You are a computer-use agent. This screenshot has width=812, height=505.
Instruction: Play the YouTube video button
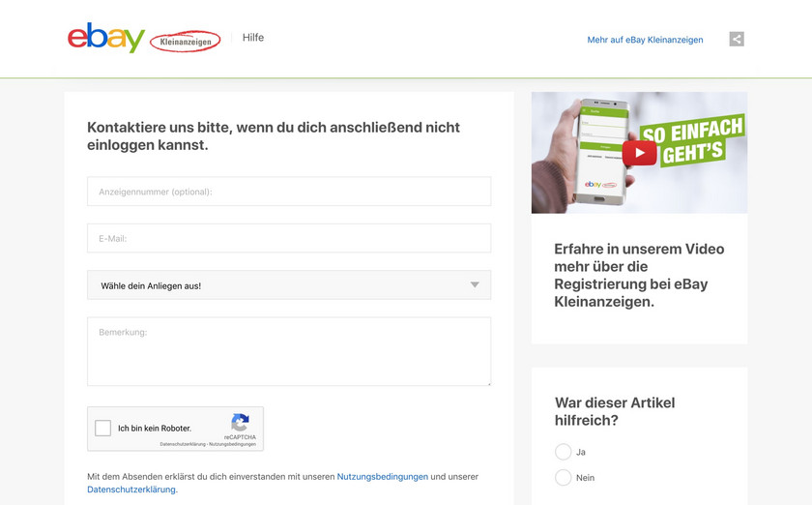(x=640, y=153)
